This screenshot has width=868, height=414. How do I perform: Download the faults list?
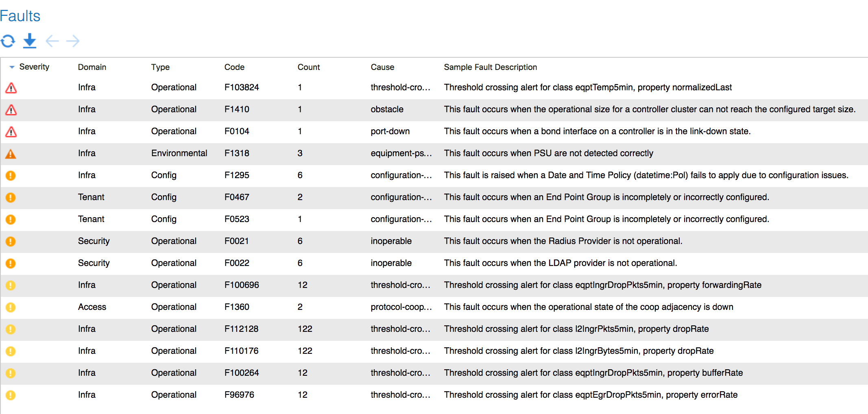(30, 41)
